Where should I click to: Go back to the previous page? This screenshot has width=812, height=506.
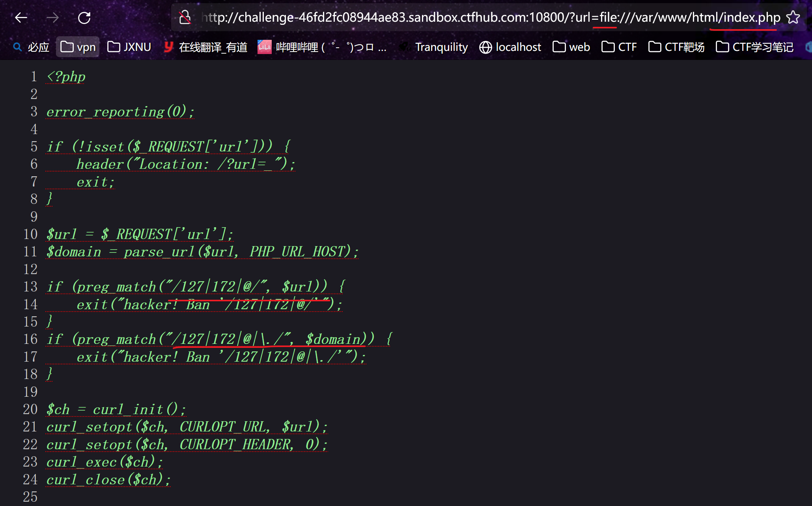(21, 17)
